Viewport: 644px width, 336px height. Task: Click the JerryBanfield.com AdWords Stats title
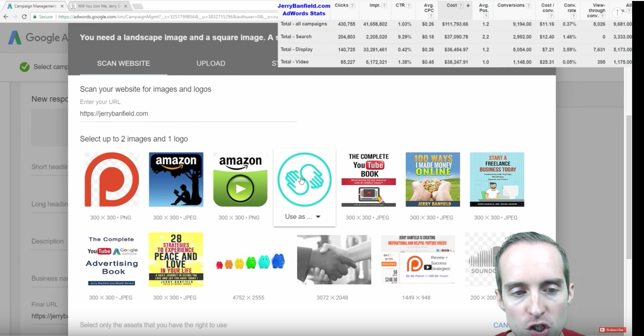coord(304,9)
